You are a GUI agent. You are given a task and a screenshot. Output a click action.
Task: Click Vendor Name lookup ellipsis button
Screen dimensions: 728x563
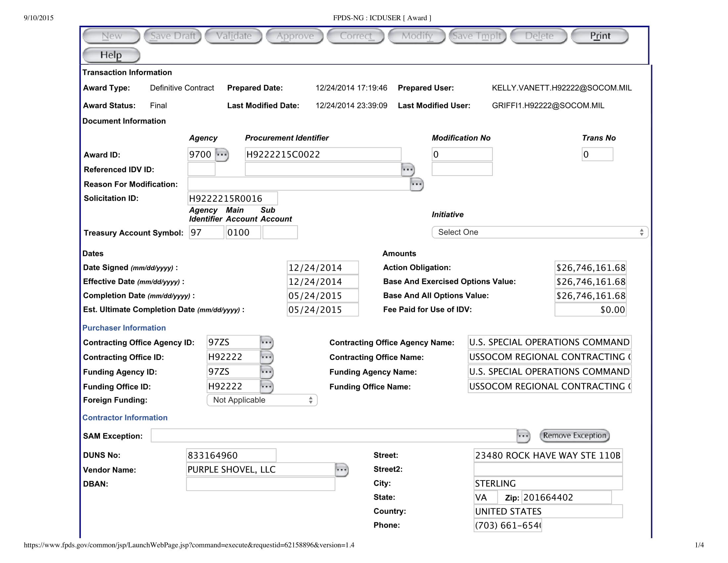[x=341, y=470]
